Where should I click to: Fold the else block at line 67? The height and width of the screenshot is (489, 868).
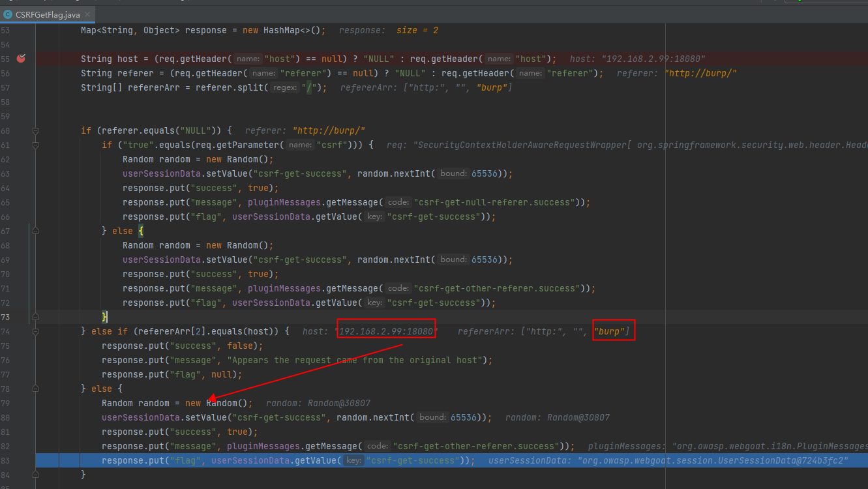36,231
